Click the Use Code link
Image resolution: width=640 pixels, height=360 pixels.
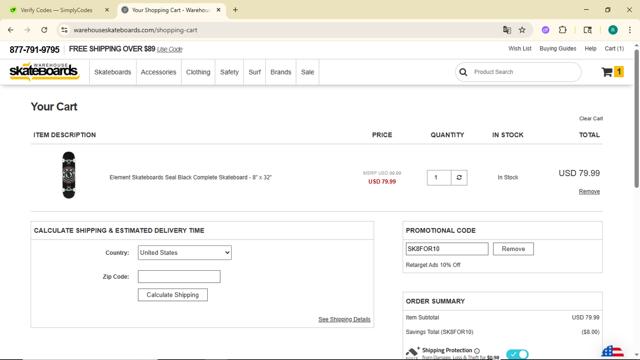coord(169,49)
